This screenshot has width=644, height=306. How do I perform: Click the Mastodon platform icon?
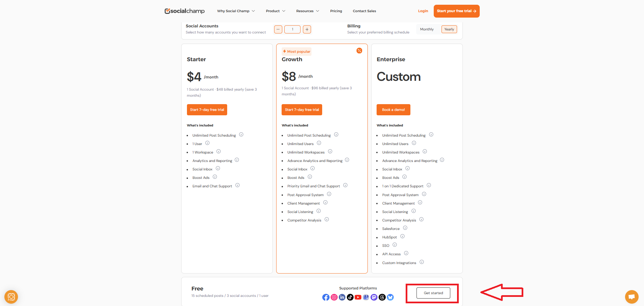[374, 297]
